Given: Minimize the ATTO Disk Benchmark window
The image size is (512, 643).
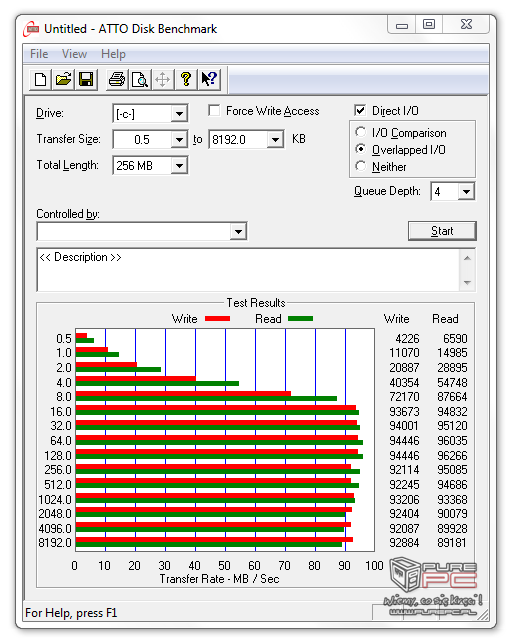Looking at the screenshot, I should click(402, 25).
